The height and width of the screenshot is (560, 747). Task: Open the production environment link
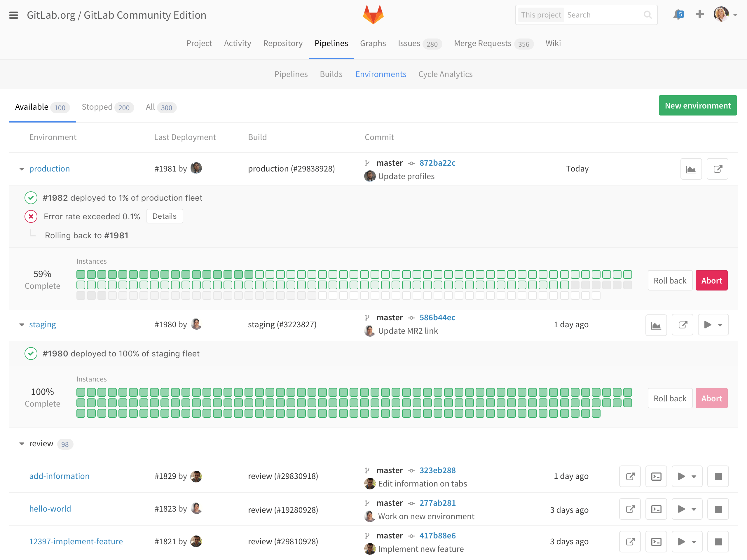pyautogui.click(x=49, y=169)
